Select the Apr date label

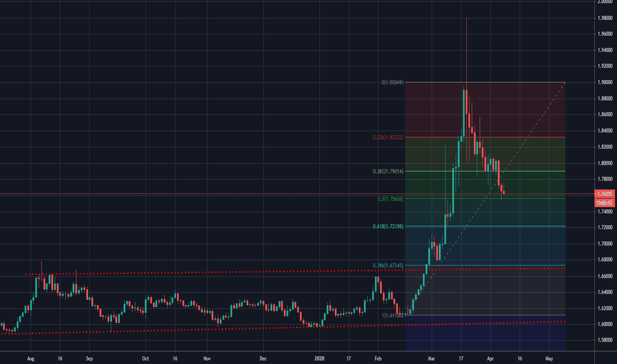pyautogui.click(x=491, y=359)
